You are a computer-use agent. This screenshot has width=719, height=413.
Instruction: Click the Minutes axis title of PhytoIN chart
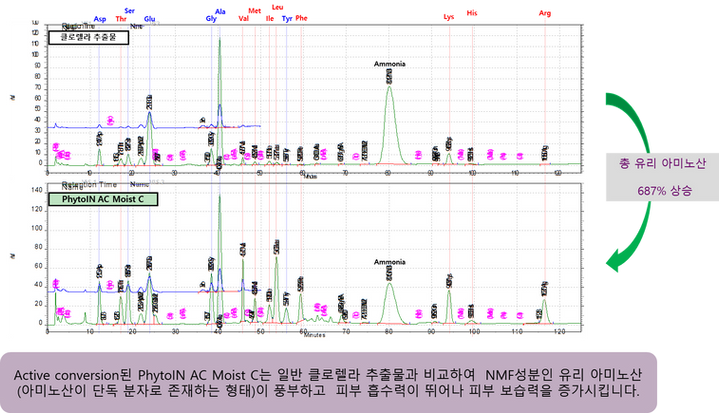point(315,335)
